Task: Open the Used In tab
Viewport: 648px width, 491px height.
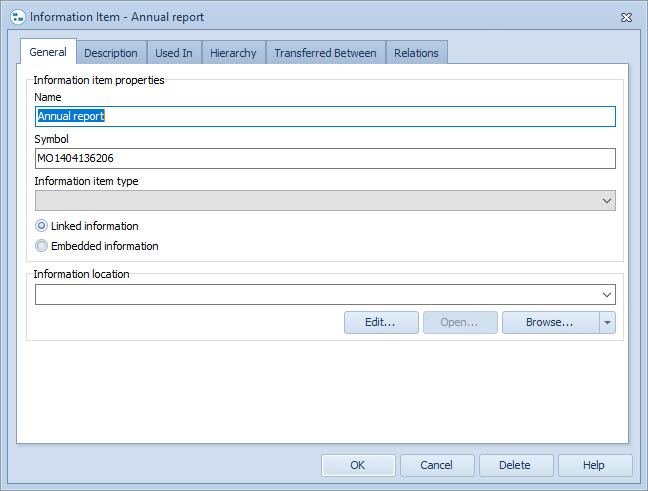Action: coord(174,53)
